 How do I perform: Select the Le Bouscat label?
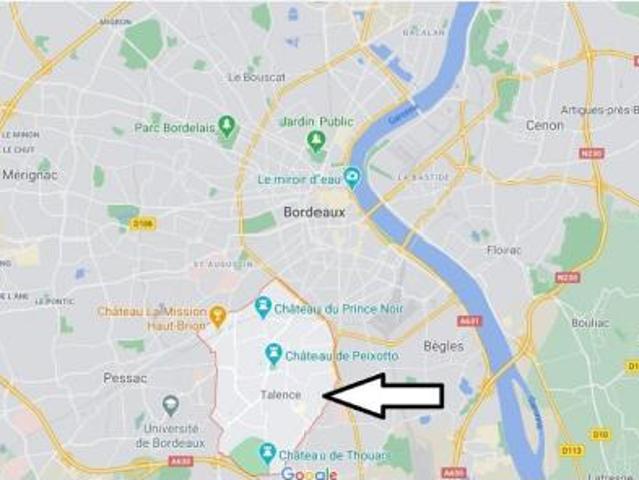coord(257,77)
